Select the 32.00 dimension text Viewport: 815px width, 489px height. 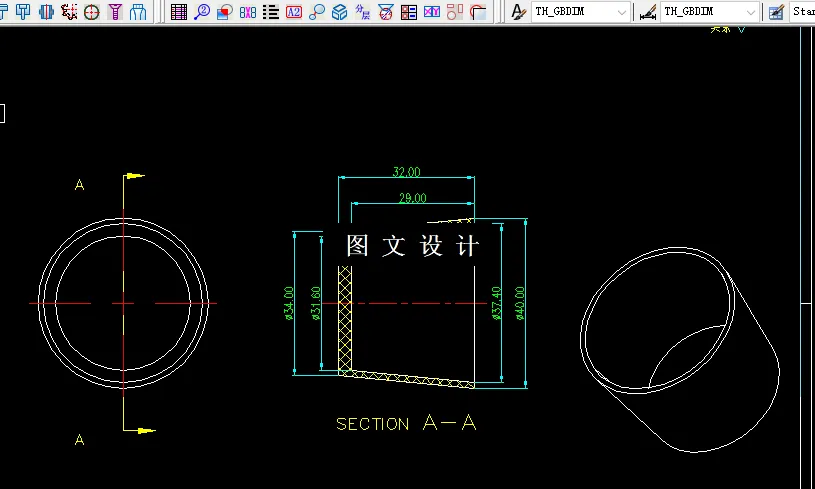coord(406,172)
